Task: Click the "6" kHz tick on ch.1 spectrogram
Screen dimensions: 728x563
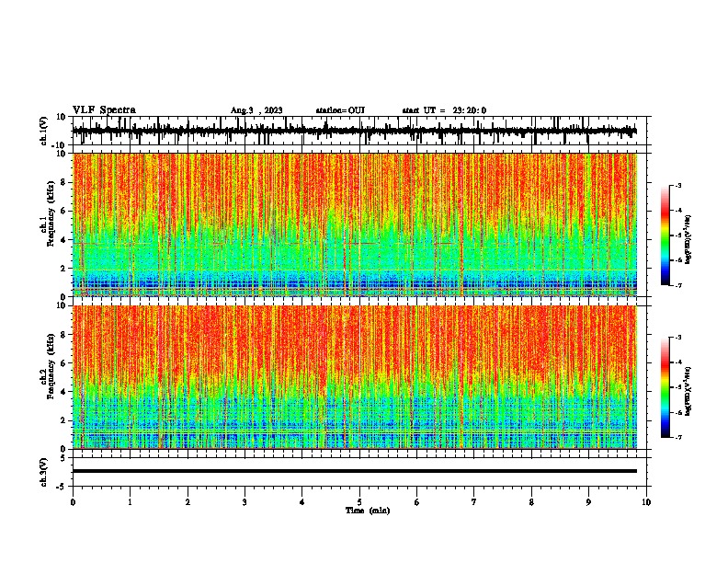Action: tap(64, 211)
